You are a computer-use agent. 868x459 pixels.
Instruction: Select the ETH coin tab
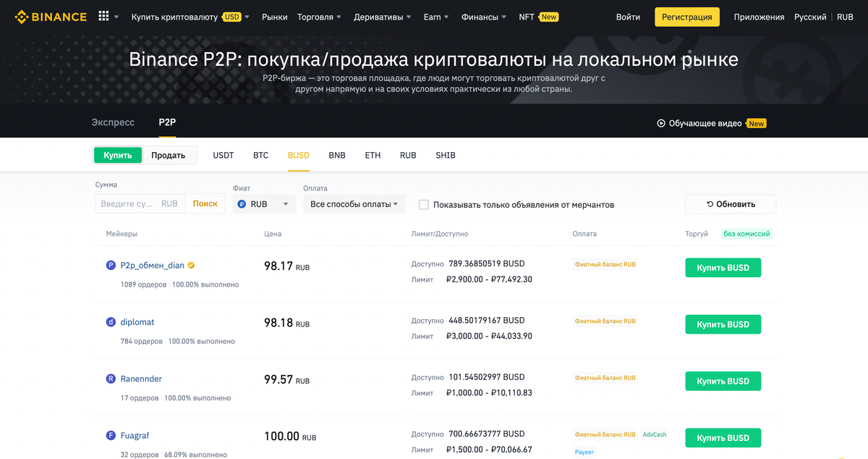click(x=373, y=155)
